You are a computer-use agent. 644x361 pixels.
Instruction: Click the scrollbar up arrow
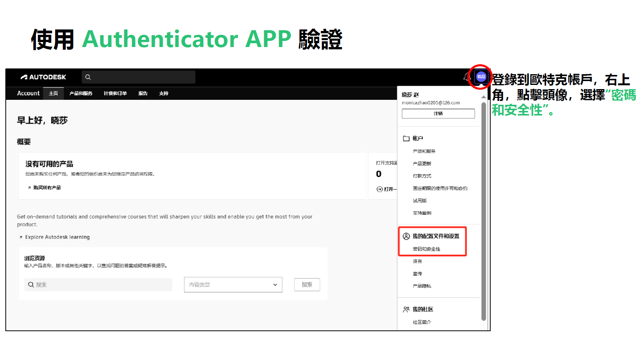click(x=484, y=97)
